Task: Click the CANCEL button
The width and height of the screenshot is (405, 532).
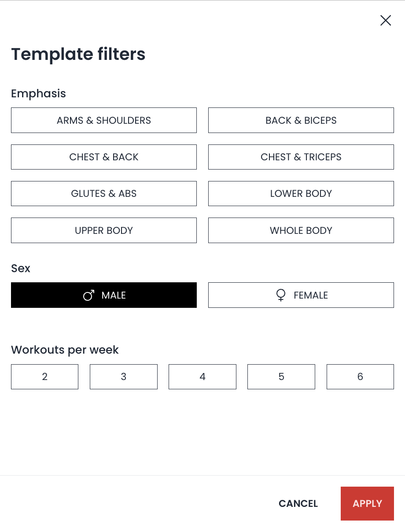Action: (298, 503)
